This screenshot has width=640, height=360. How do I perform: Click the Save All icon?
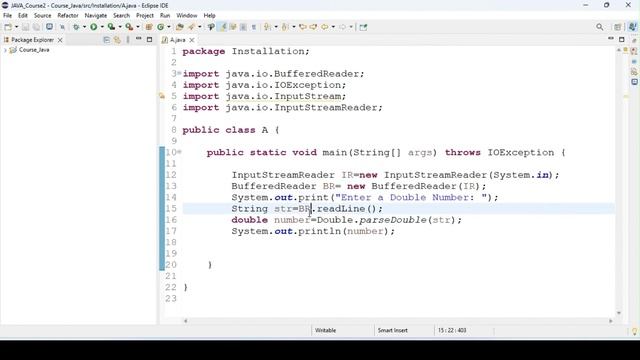click(36, 27)
